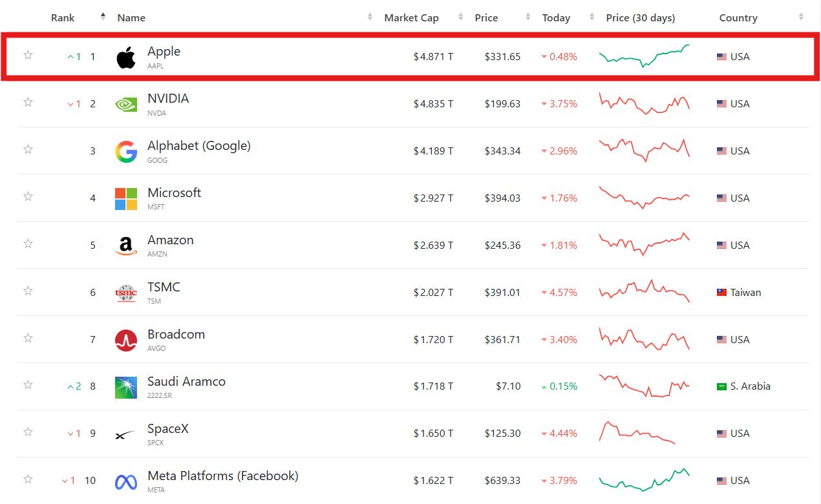Click the Saudi Aramco logo icon
Screen dimensions: 821x504
tap(126, 387)
